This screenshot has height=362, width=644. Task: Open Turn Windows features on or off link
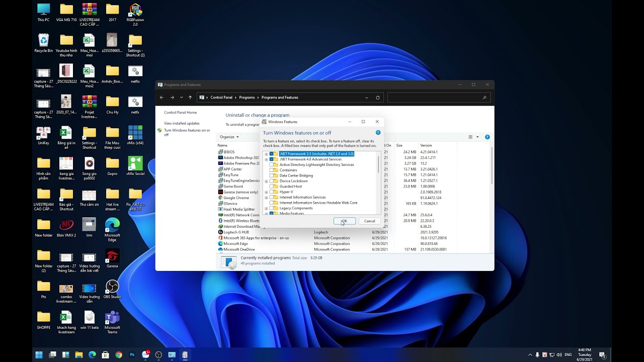click(x=187, y=132)
